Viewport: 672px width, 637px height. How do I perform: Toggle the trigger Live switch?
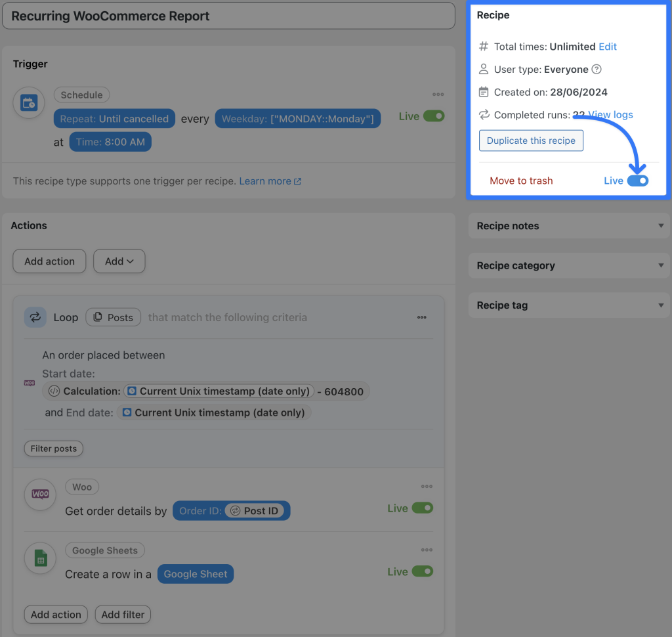pyautogui.click(x=434, y=114)
